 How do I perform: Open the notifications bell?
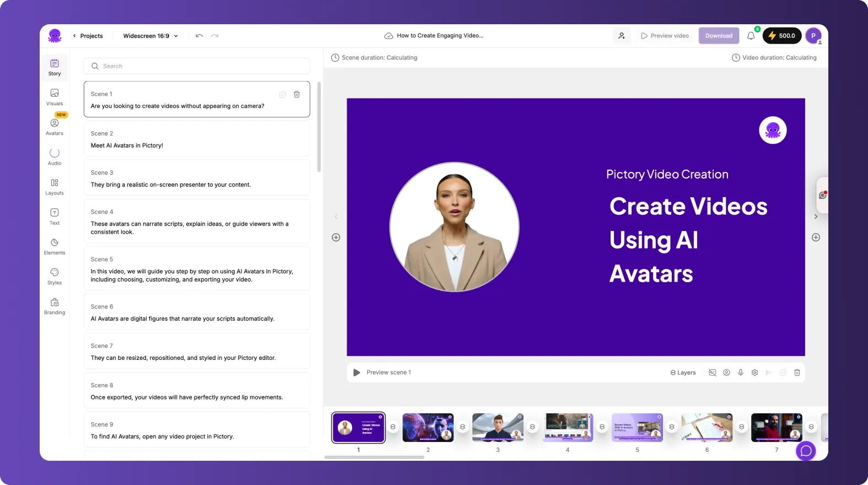pos(751,36)
